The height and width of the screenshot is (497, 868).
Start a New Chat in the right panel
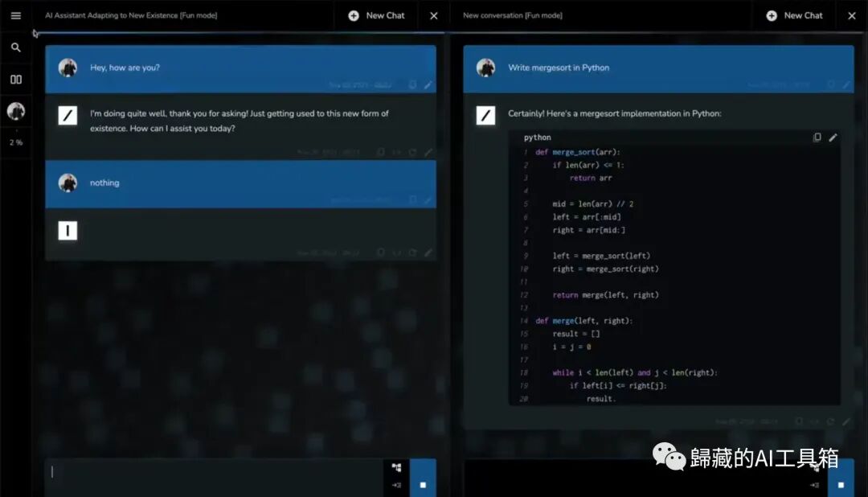(x=794, y=15)
